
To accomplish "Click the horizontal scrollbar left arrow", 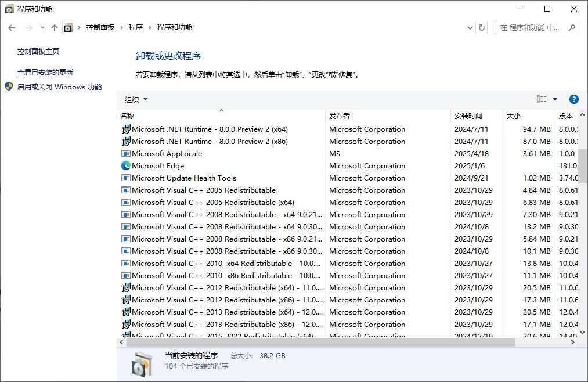I will [121, 343].
